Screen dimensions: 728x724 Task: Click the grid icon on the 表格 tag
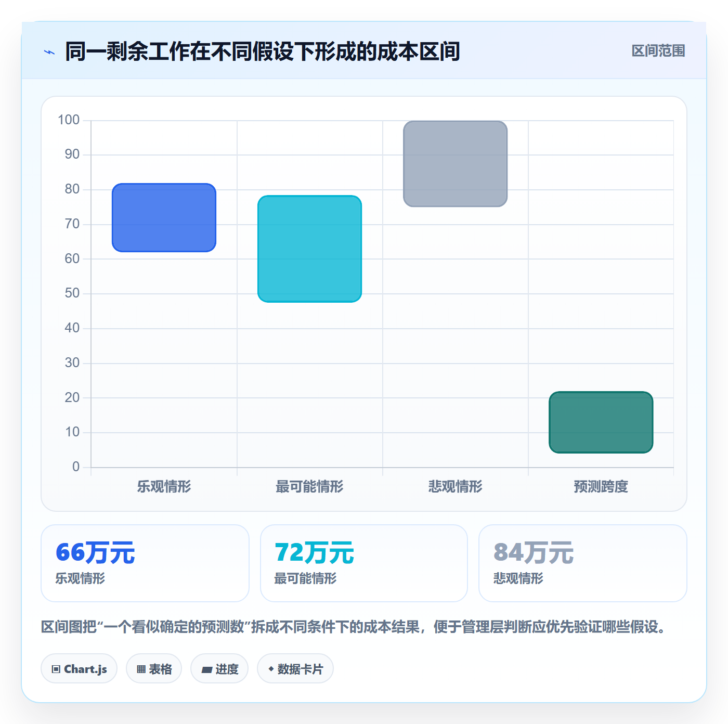141,669
